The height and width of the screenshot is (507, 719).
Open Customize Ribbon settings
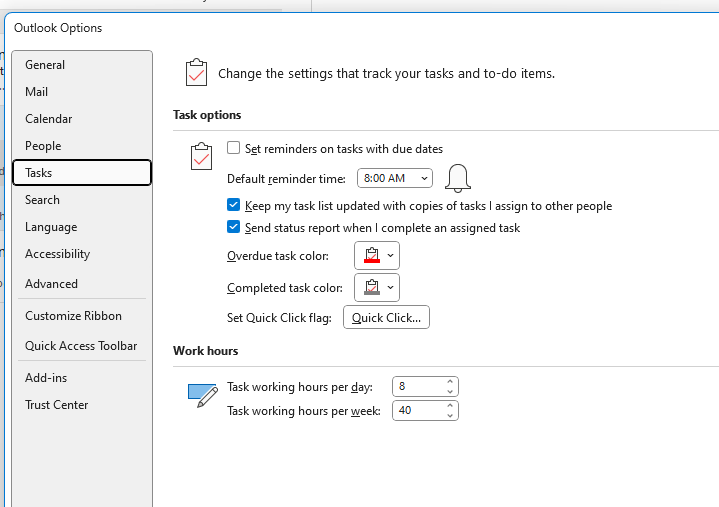pos(82,316)
